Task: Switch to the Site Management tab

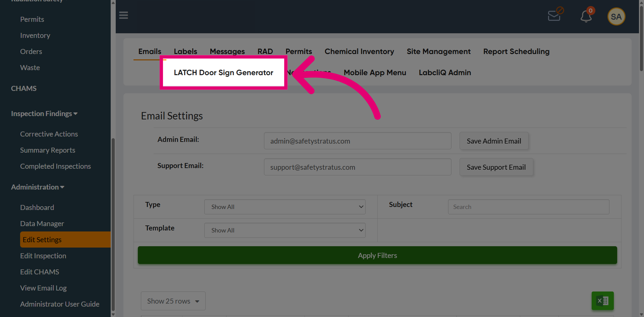Action: (x=438, y=51)
